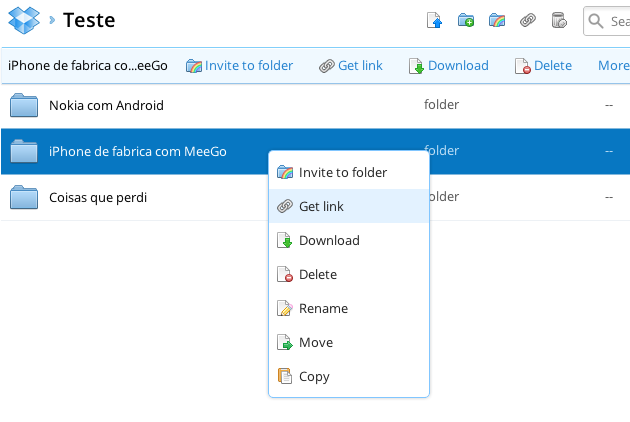
Task: Click the new folder icon in top toolbar
Action: click(466, 20)
